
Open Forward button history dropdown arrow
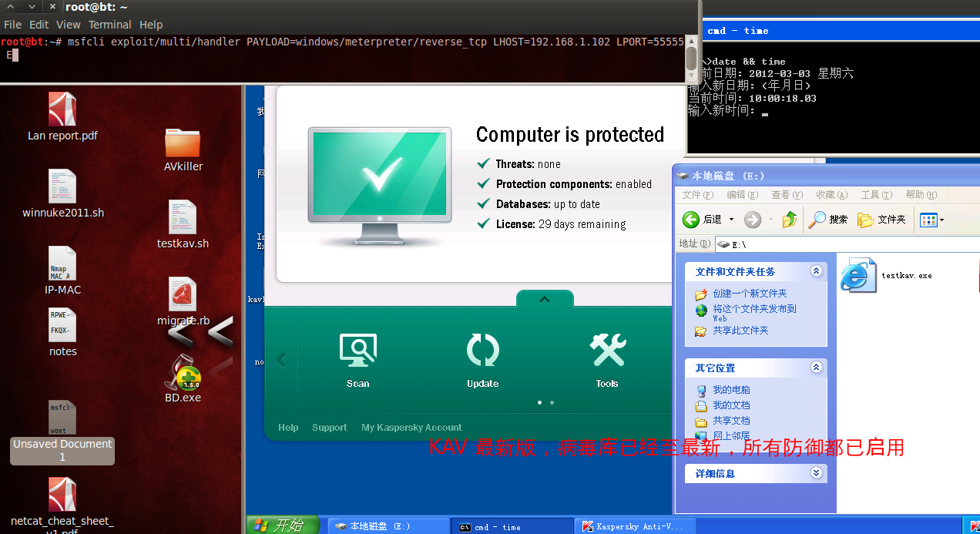click(x=770, y=220)
